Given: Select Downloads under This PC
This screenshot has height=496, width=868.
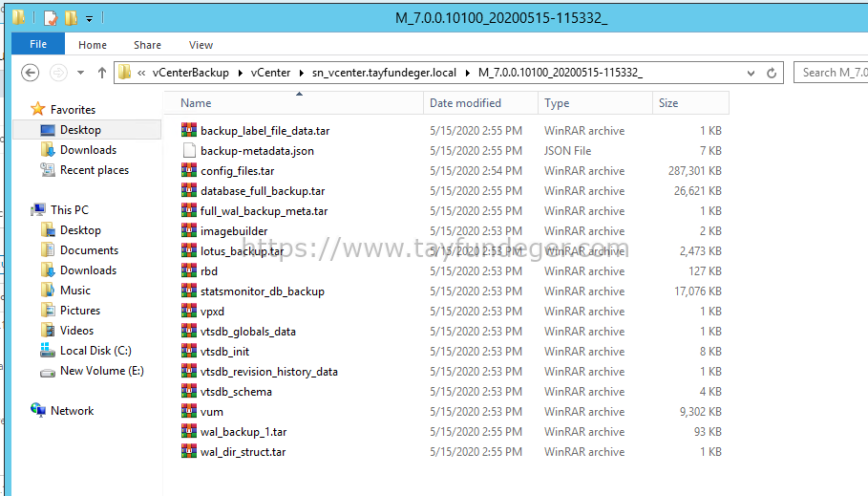Looking at the screenshot, I should click(88, 270).
